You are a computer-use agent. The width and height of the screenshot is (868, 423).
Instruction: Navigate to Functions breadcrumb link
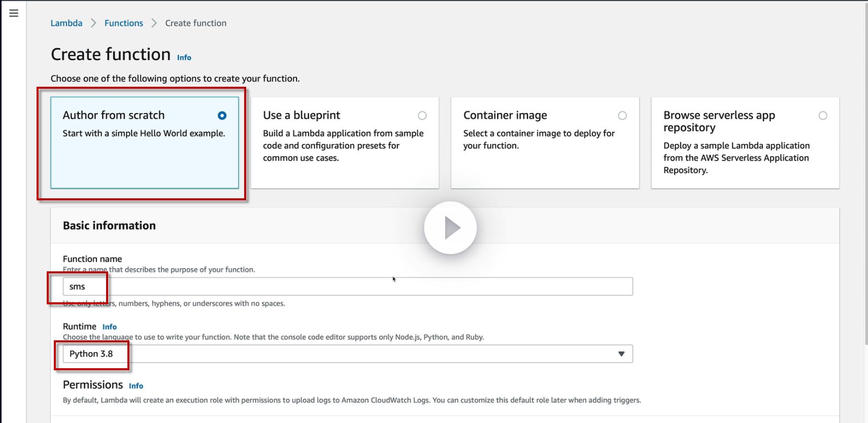click(x=124, y=23)
